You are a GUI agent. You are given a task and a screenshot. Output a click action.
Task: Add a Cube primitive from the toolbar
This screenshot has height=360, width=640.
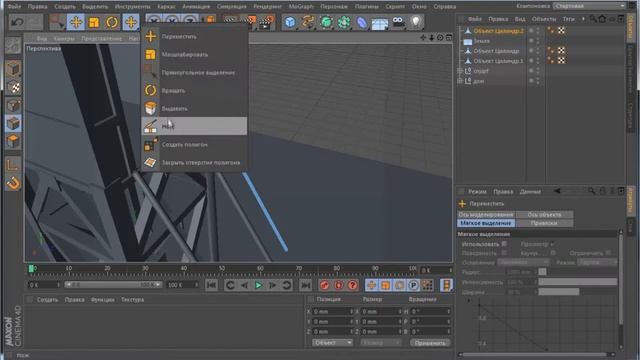click(x=290, y=22)
